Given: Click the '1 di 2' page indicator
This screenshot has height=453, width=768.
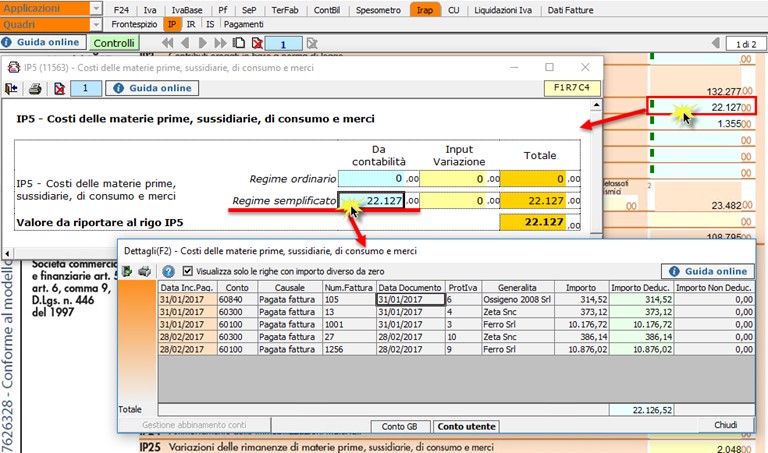Looking at the screenshot, I should (x=746, y=44).
